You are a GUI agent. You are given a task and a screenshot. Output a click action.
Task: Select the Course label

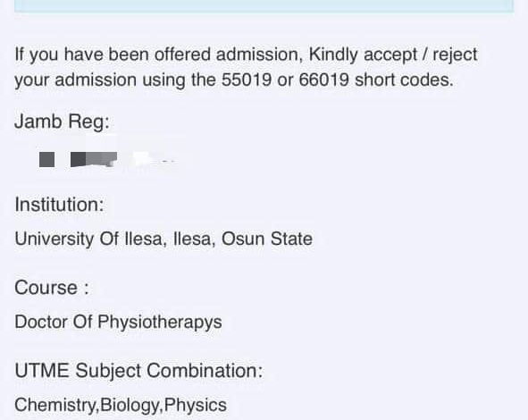52,288
